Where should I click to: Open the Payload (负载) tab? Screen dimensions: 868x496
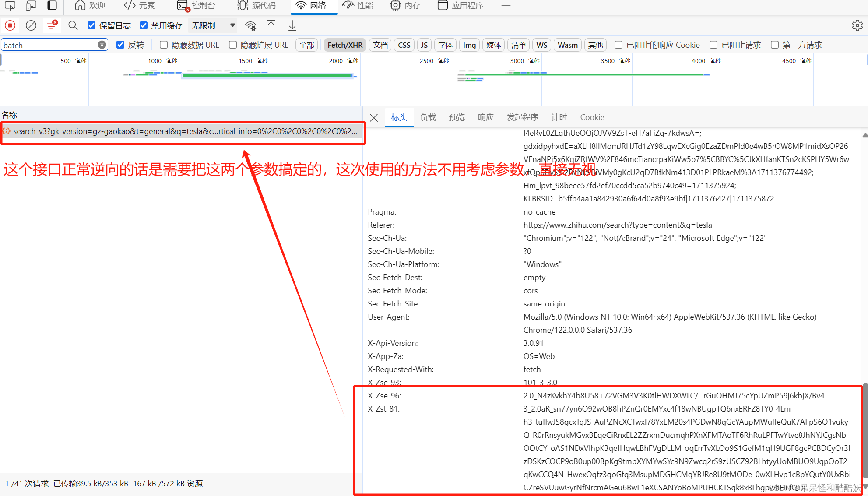pyautogui.click(x=428, y=117)
